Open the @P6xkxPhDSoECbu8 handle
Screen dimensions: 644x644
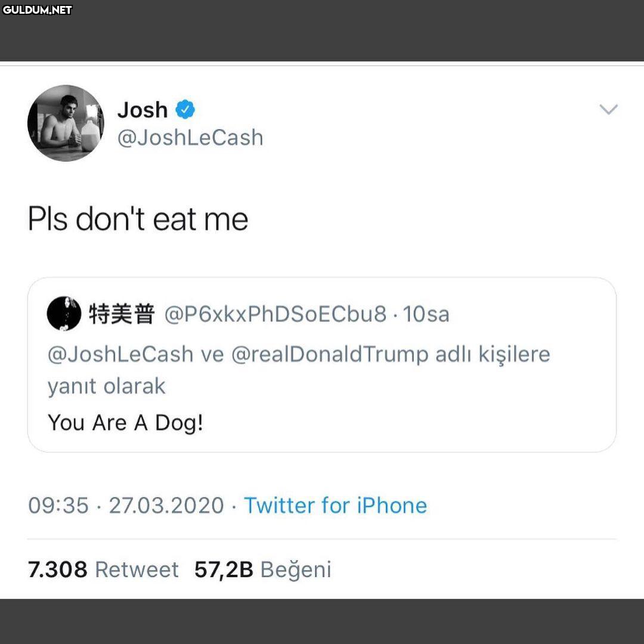coord(275,314)
